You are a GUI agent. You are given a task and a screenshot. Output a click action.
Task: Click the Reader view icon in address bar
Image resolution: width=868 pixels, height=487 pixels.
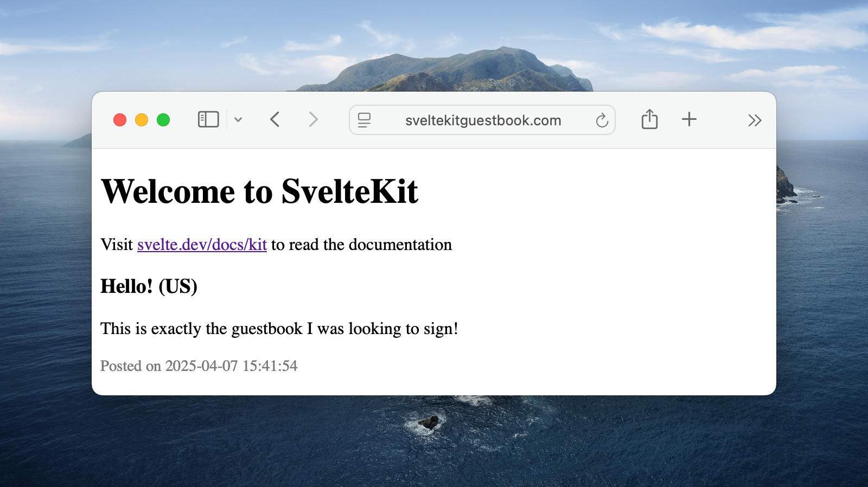pyautogui.click(x=365, y=120)
